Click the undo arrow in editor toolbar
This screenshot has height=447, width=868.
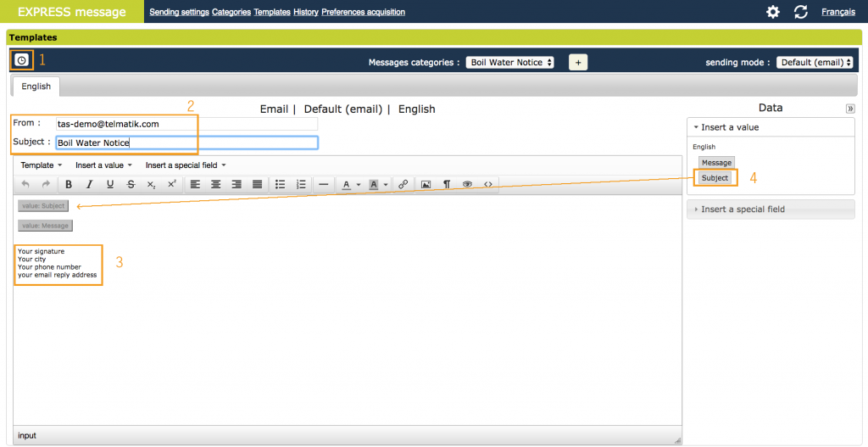pos(25,184)
